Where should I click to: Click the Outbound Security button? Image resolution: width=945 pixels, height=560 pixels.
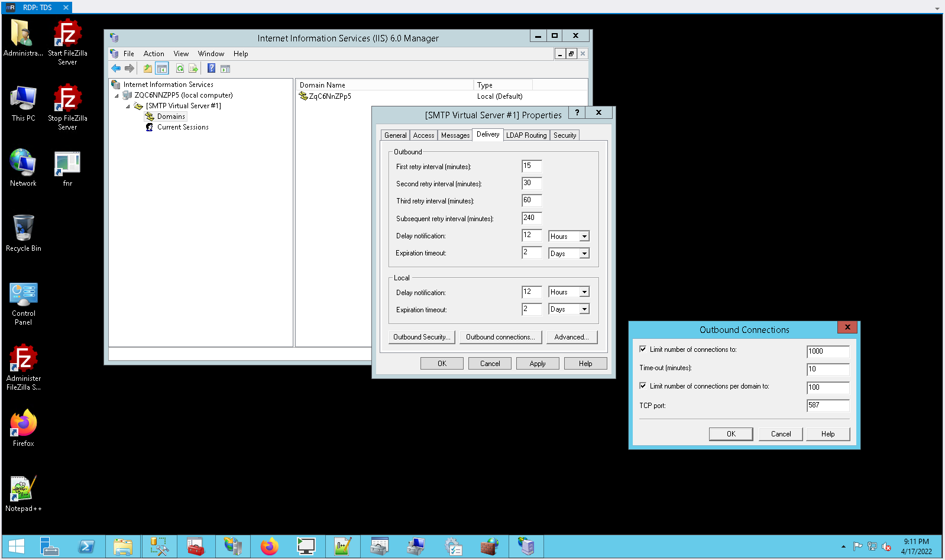422,337
